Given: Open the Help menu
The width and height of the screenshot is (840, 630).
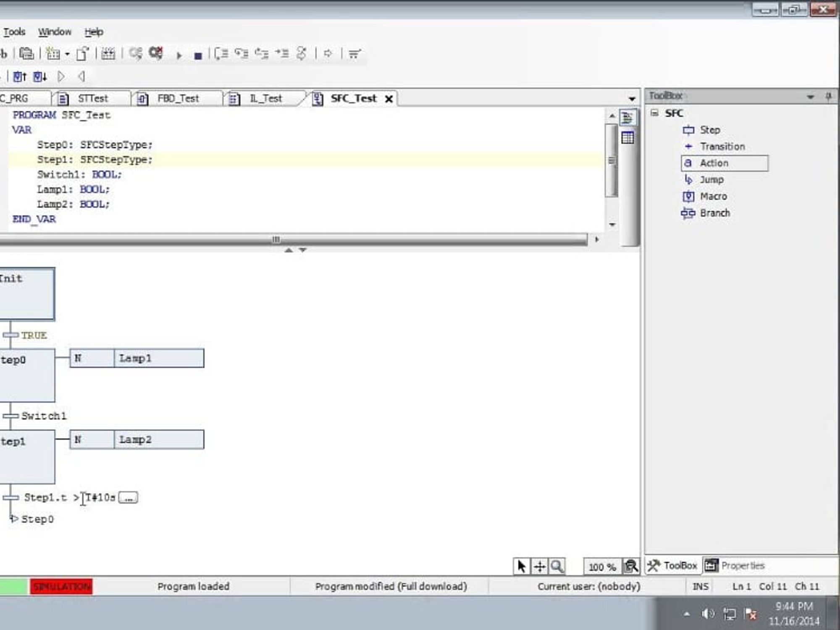Looking at the screenshot, I should coord(94,32).
